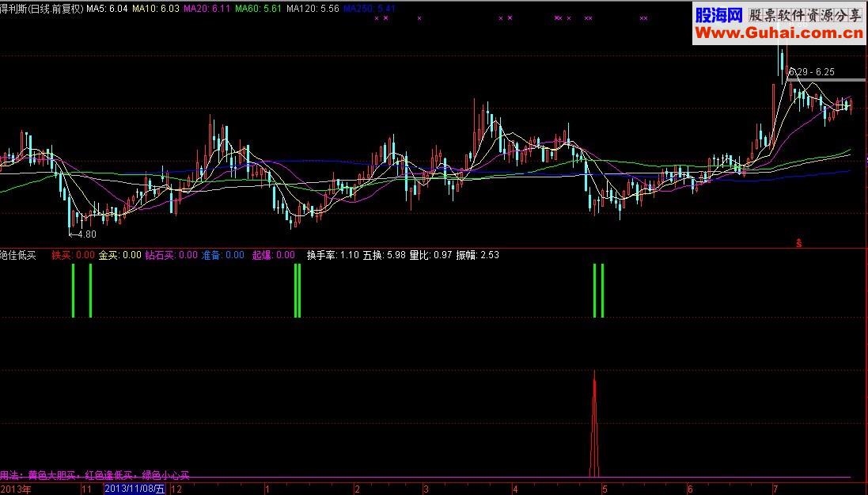Click the 量比: 0.97 readout

(x=430, y=255)
